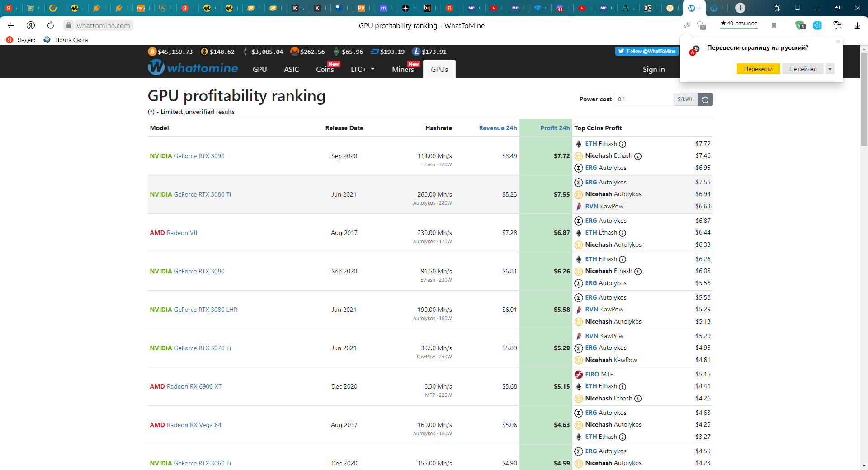The width and height of the screenshot is (868, 470).
Task: Open AMD Radeon RX 6900 XT link
Action: 186,386
